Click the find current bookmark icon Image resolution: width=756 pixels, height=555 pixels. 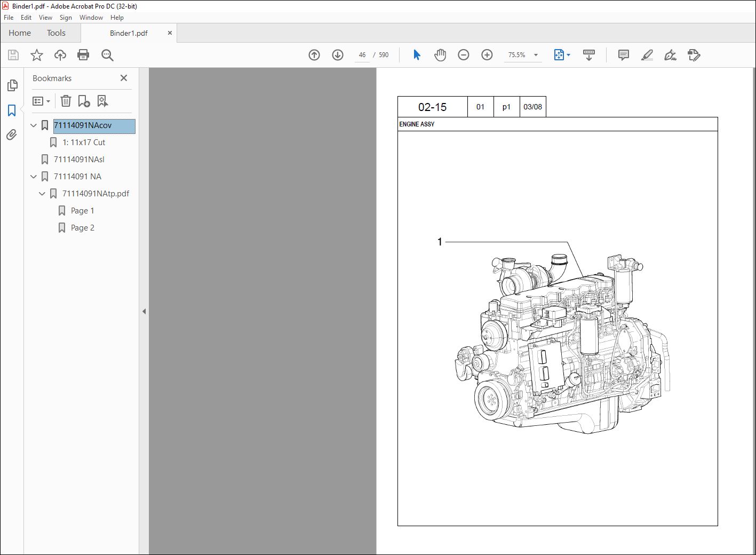click(x=102, y=101)
